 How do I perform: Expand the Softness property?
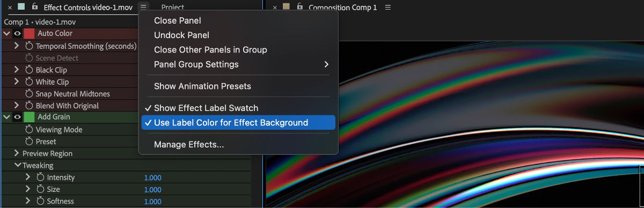[x=28, y=201]
